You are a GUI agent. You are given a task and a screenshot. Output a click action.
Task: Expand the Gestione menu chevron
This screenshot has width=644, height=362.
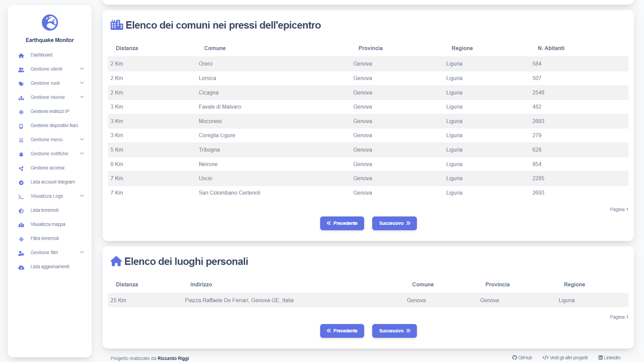82,139
